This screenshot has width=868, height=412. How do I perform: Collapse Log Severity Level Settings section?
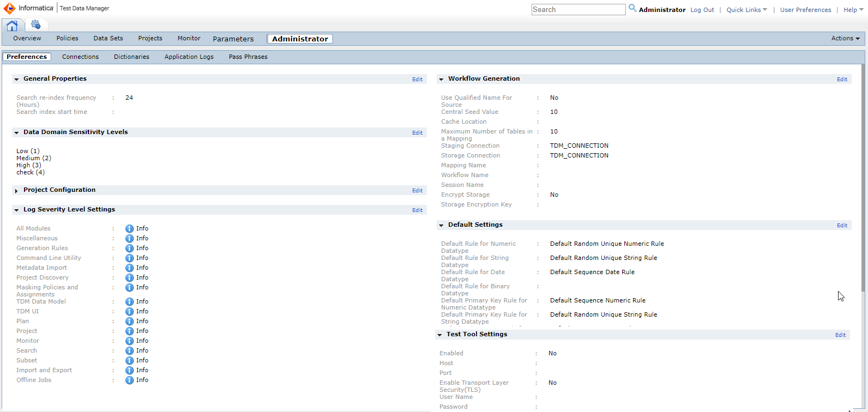coord(16,210)
